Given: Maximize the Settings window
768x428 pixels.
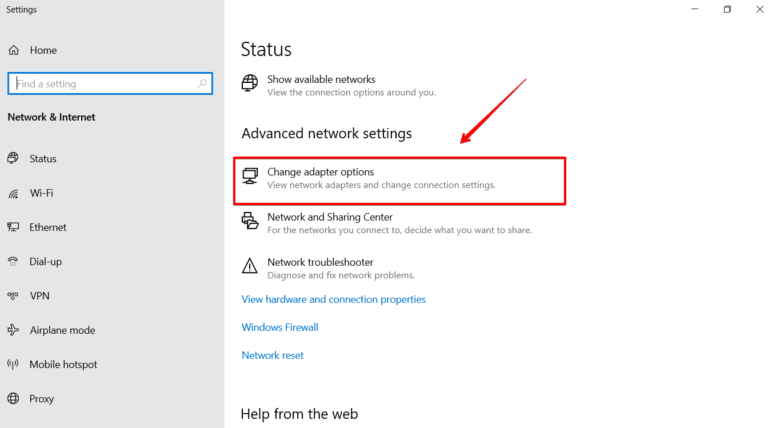Looking at the screenshot, I should (727, 9).
